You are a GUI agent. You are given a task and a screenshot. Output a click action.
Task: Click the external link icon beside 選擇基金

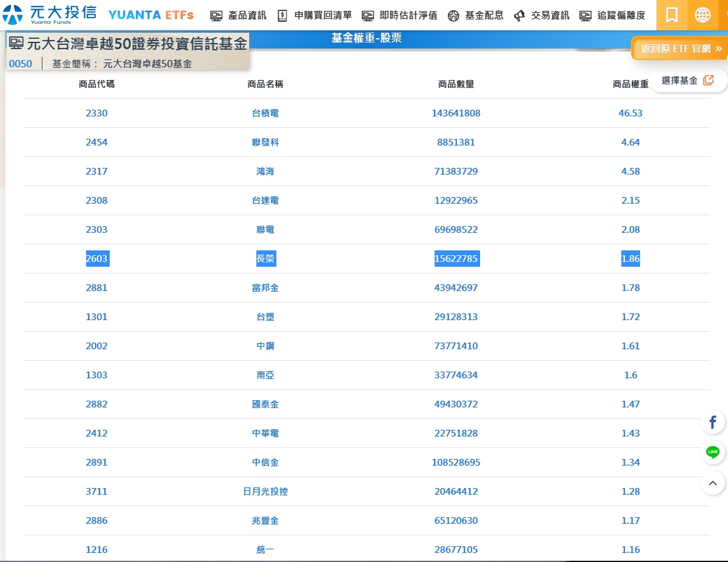click(x=708, y=81)
